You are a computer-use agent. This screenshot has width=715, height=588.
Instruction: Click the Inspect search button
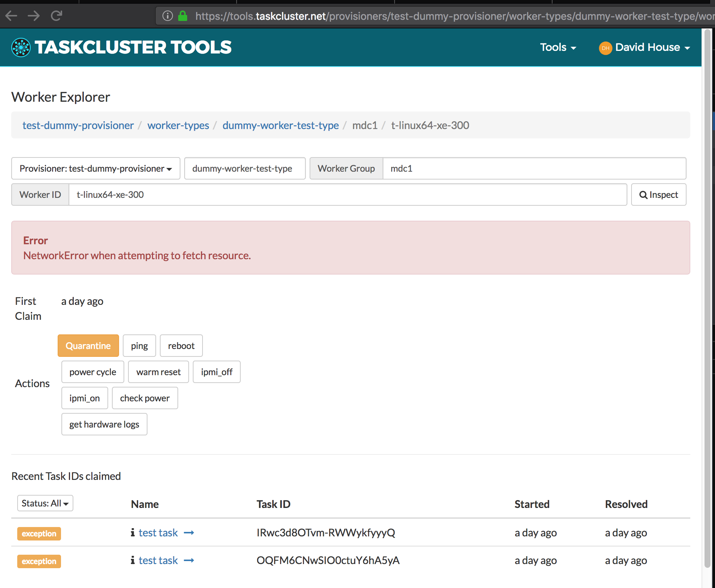[x=658, y=195]
